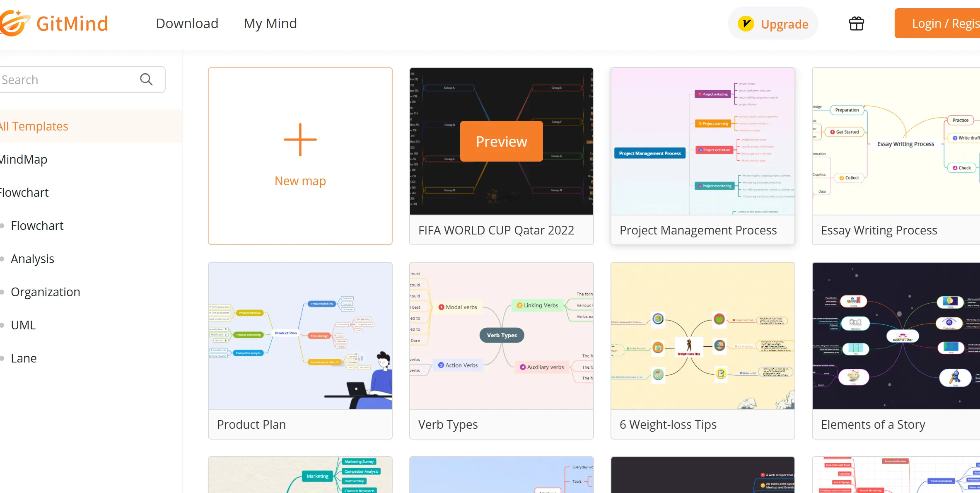The image size is (980, 493).
Task: Open My Mind in top navigation
Action: pyautogui.click(x=270, y=24)
